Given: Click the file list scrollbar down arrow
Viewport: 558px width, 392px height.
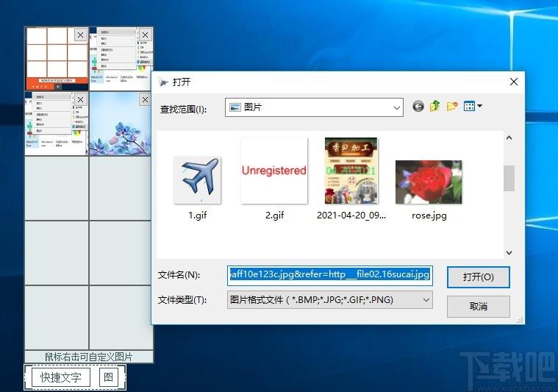Looking at the screenshot, I should click(509, 253).
